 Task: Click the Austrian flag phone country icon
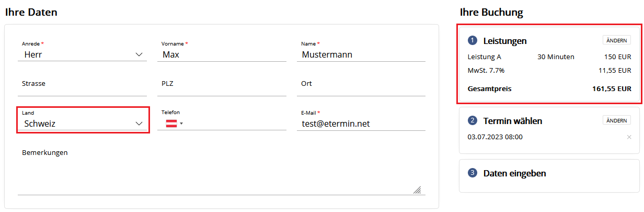click(171, 124)
